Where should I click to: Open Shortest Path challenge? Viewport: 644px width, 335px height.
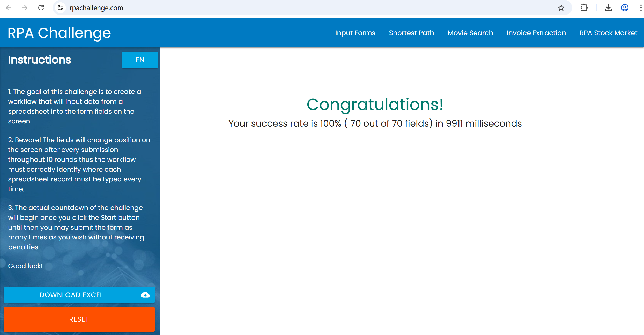click(411, 33)
